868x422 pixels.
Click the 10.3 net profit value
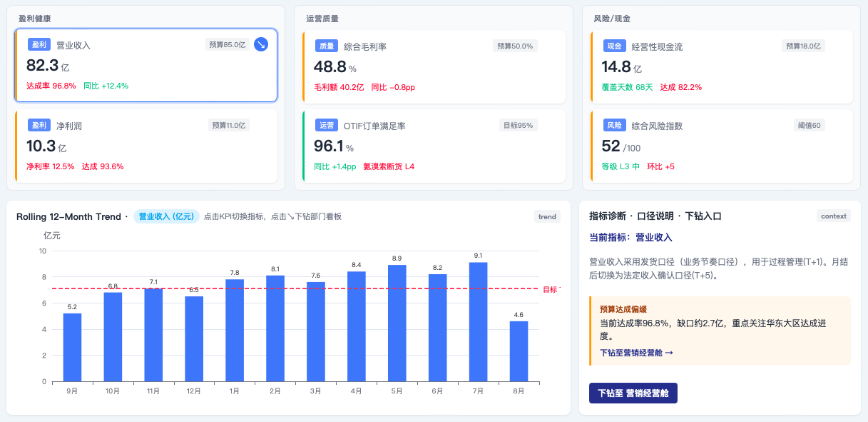click(x=41, y=146)
